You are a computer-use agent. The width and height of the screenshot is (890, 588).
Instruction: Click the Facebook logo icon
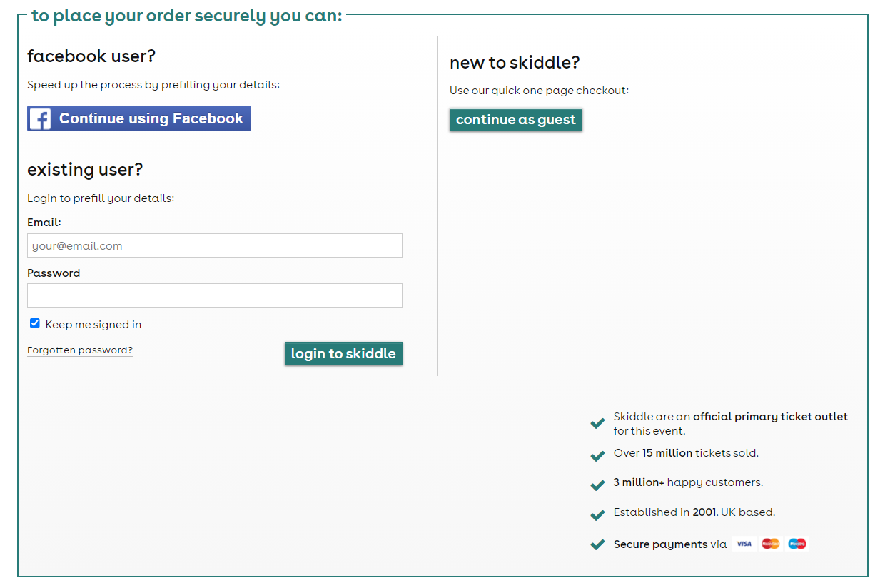click(41, 118)
